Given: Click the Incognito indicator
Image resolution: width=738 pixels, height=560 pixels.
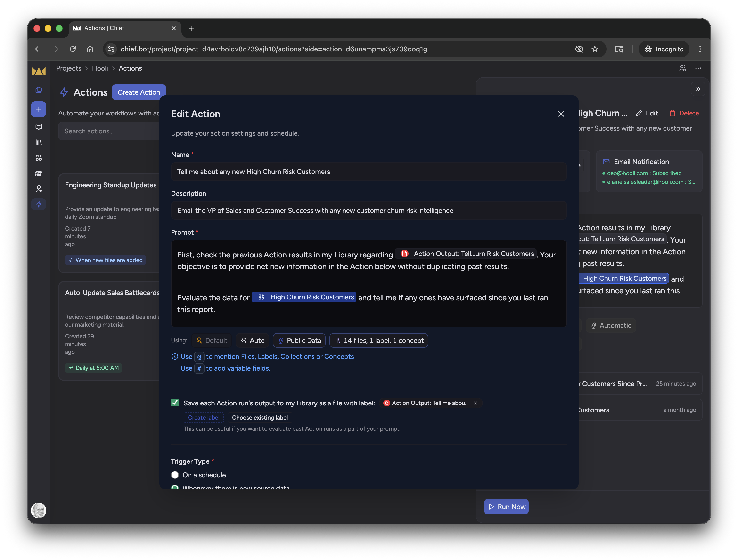Looking at the screenshot, I should [x=664, y=49].
